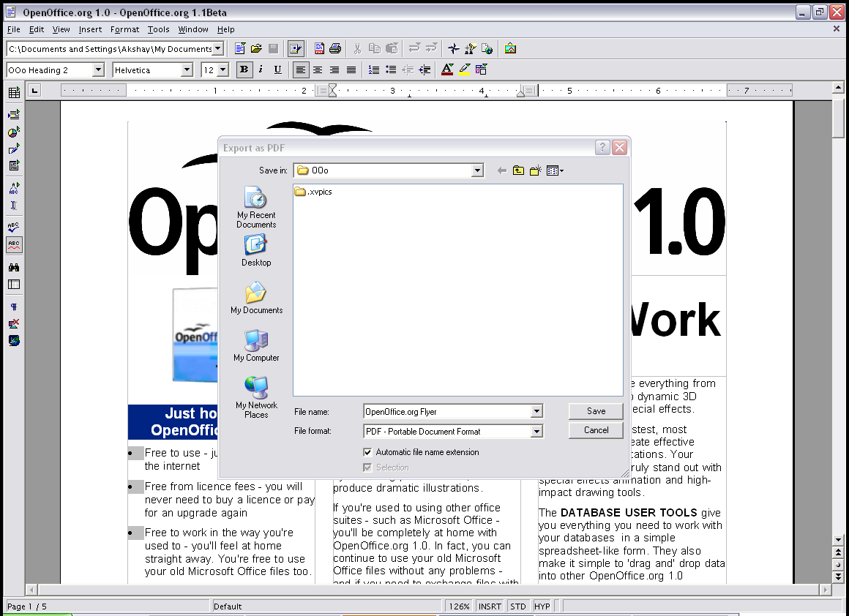The image size is (849, 616).
Task: Open Font Color A dropdown
Action: (x=447, y=70)
